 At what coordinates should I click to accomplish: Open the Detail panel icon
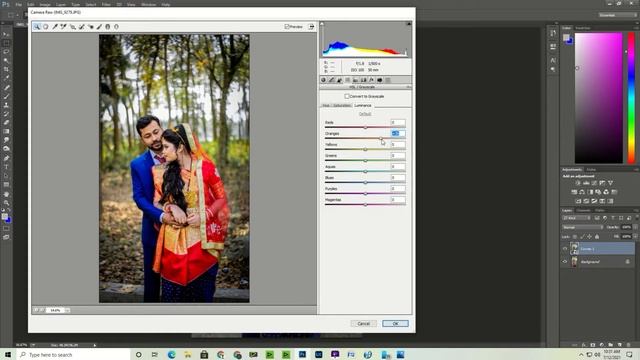tap(340, 80)
